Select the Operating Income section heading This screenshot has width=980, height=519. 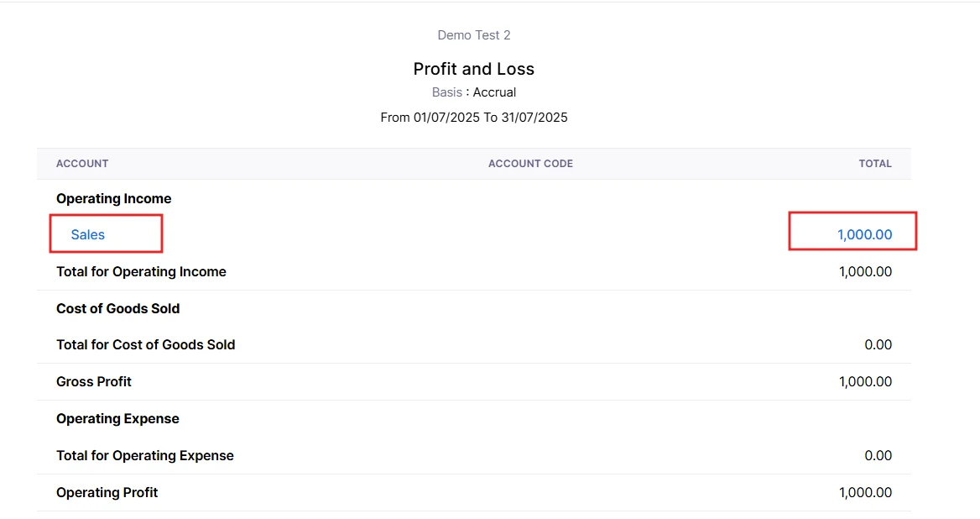(113, 199)
